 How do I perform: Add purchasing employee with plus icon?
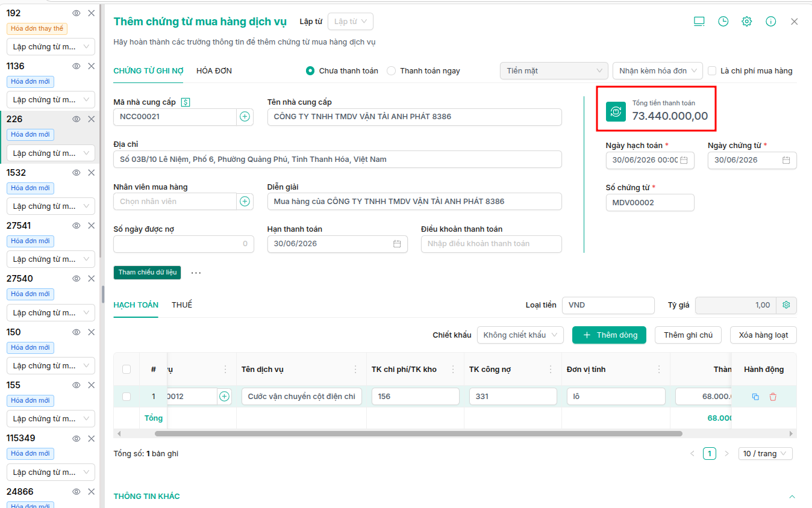pos(245,202)
